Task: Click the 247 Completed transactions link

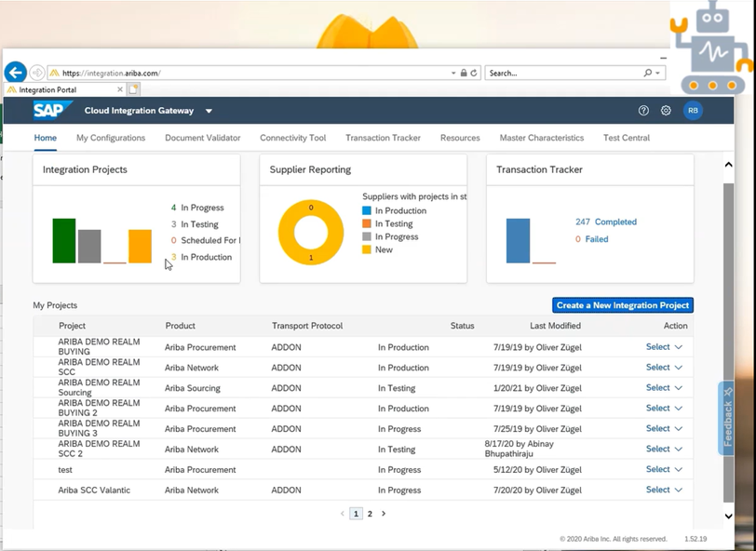Action: click(605, 222)
